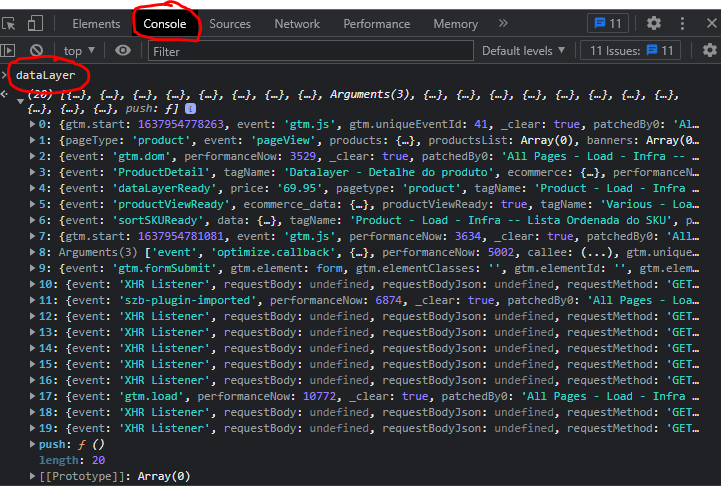The width and height of the screenshot is (721, 486).
Task: Switch to the Console tab
Action: [165, 24]
